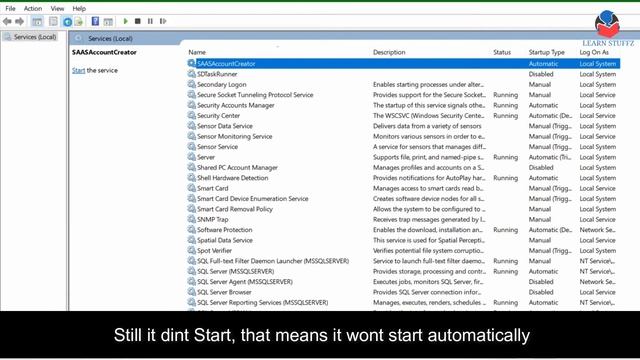Click the Export List toolbar icon
This screenshot has width=640, height=360.
79,22
